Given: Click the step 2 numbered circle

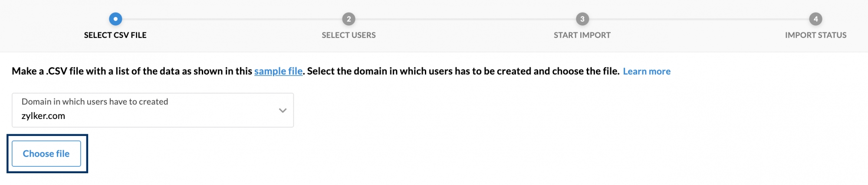Looking at the screenshot, I should (349, 19).
